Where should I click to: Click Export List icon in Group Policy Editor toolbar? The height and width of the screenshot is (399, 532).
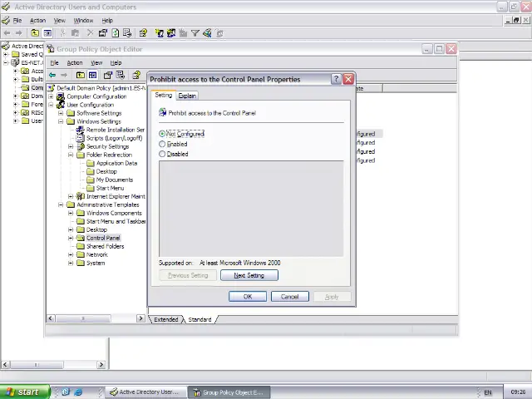(121, 75)
